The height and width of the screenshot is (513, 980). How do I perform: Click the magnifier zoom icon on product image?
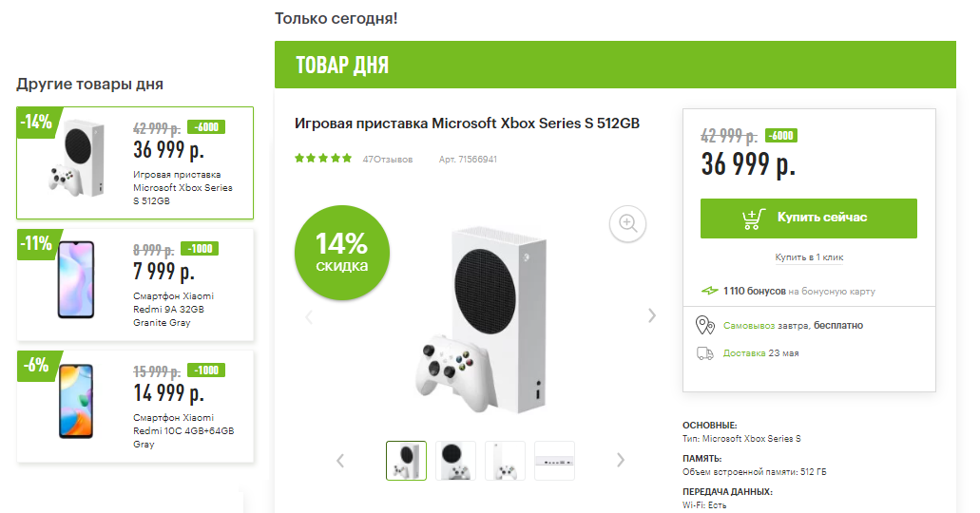point(627,223)
